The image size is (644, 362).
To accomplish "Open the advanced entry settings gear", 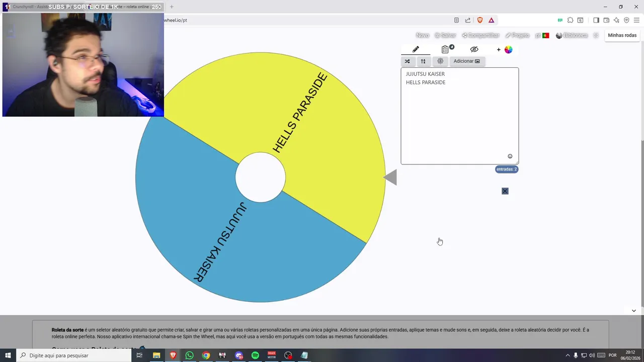I will click(440, 61).
